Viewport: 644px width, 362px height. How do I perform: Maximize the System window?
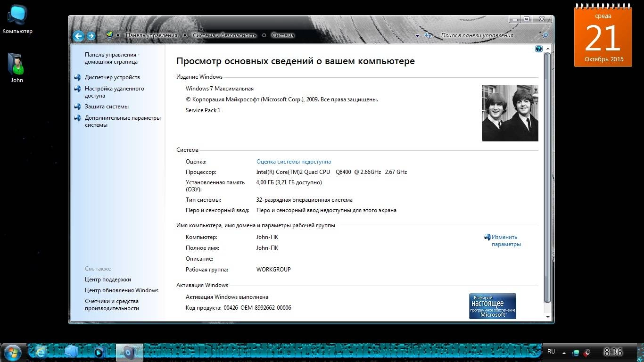coord(527,19)
